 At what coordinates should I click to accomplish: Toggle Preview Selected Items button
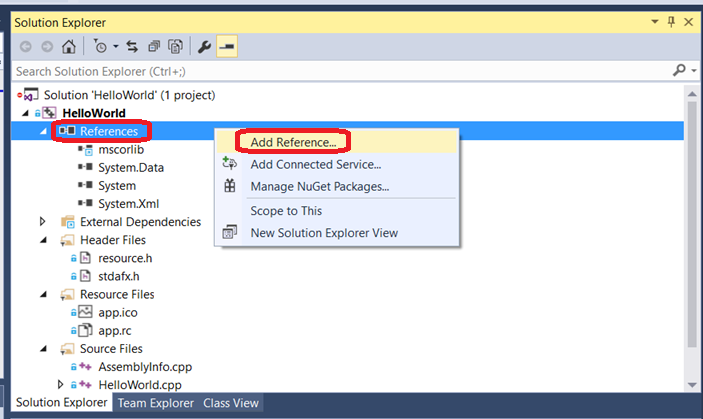[x=227, y=47]
